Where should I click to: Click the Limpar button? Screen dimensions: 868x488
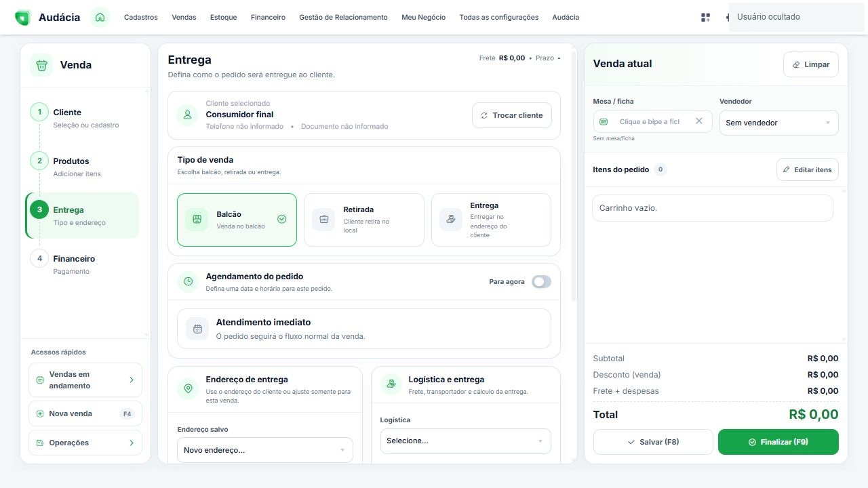tap(811, 64)
